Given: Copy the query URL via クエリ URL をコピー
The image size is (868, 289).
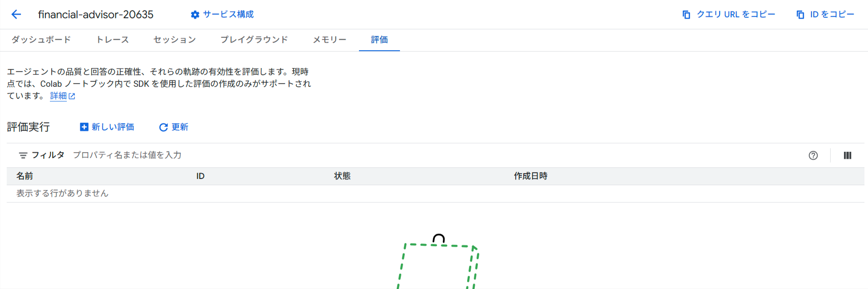Looking at the screenshot, I should click(x=729, y=15).
